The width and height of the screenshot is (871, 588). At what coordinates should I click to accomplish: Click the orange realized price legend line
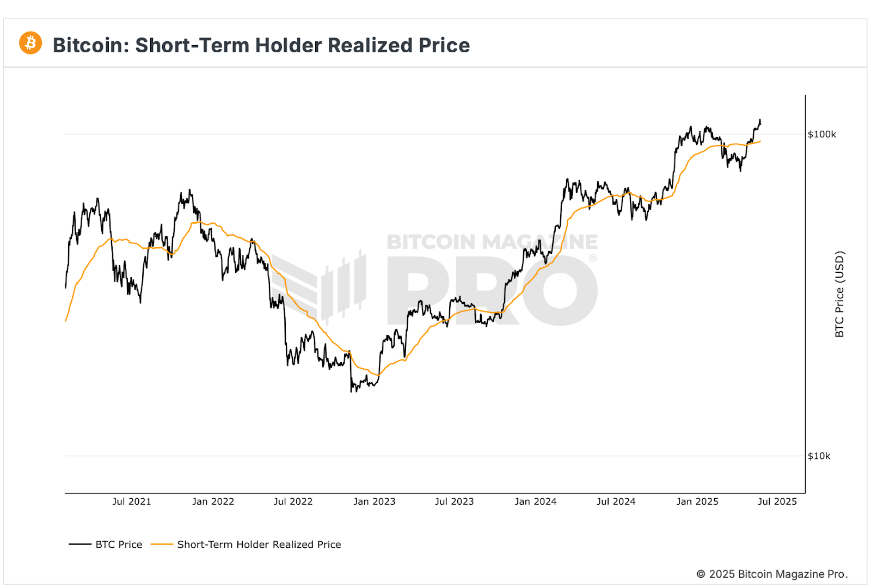(162, 544)
